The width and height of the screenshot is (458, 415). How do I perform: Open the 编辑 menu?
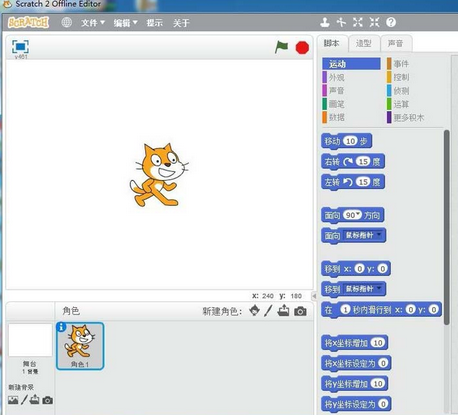click(x=125, y=23)
